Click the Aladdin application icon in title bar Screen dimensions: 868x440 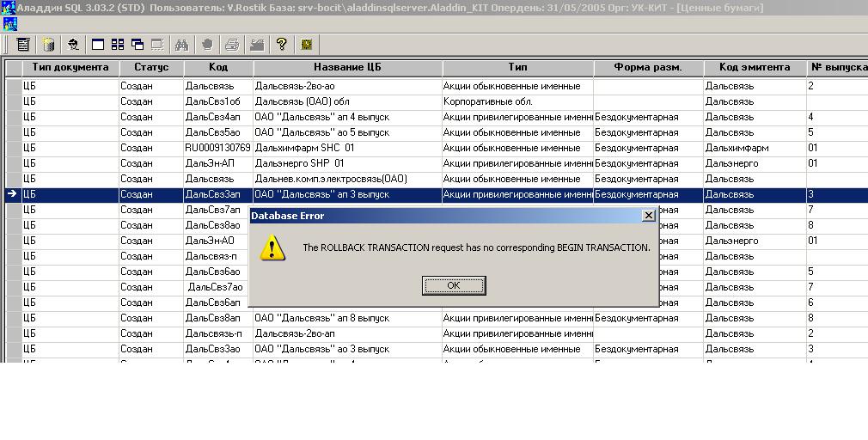click(x=8, y=8)
